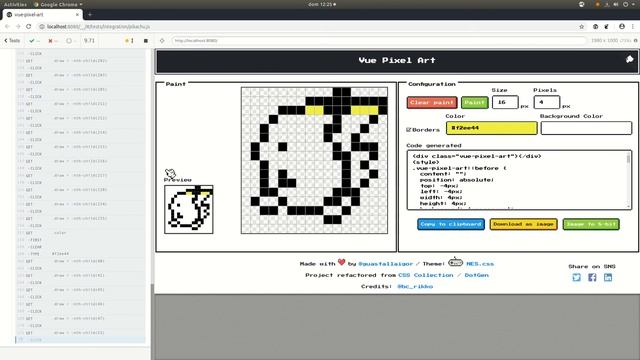Image resolution: width=640 pixels, height=360 pixels.
Task: Click Copy to clipboard button
Action: pyautogui.click(x=451, y=224)
